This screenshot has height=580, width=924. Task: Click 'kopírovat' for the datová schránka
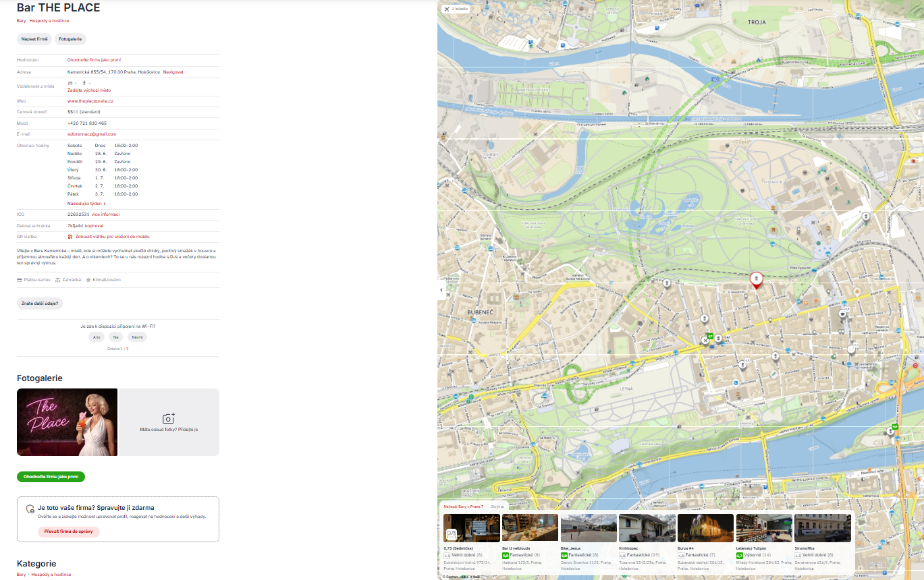(x=94, y=226)
